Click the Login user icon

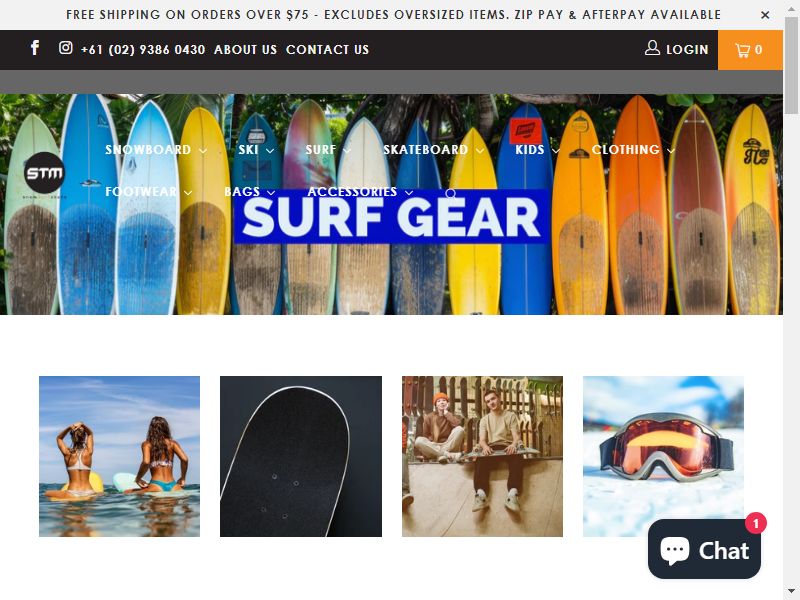(x=652, y=48)
